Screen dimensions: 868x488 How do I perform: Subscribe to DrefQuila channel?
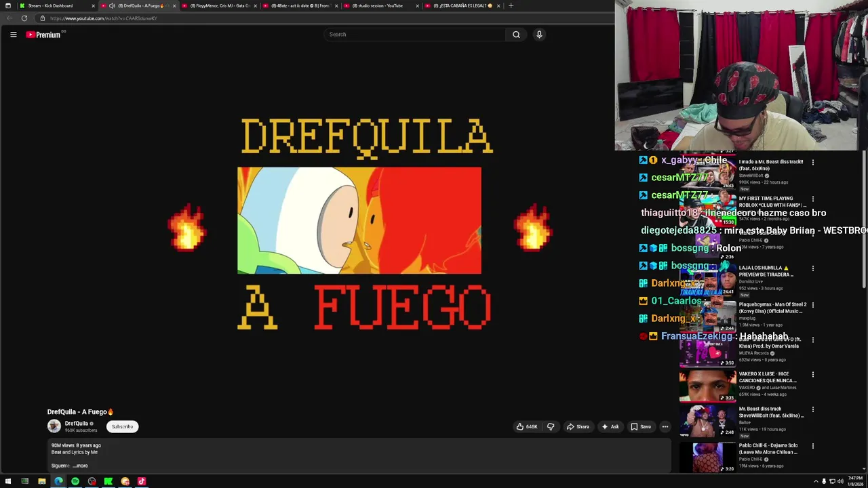pyautogui.click(x=122, y=427)
